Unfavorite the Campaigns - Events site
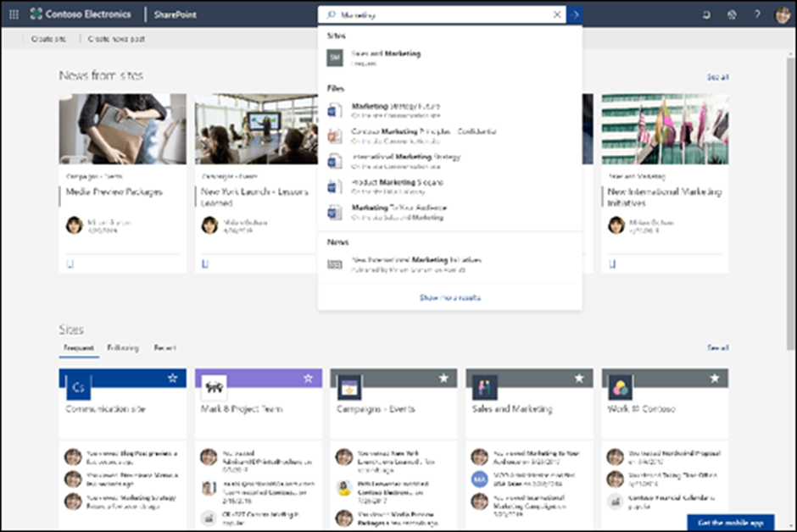 pyautogui.click(x=444, y=378)
